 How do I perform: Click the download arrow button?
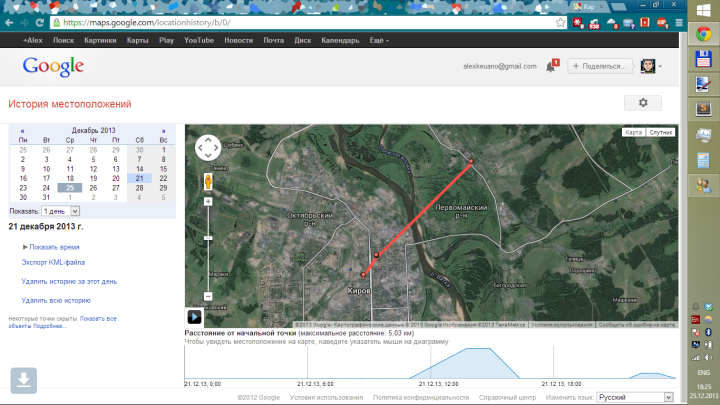(24, 380)
